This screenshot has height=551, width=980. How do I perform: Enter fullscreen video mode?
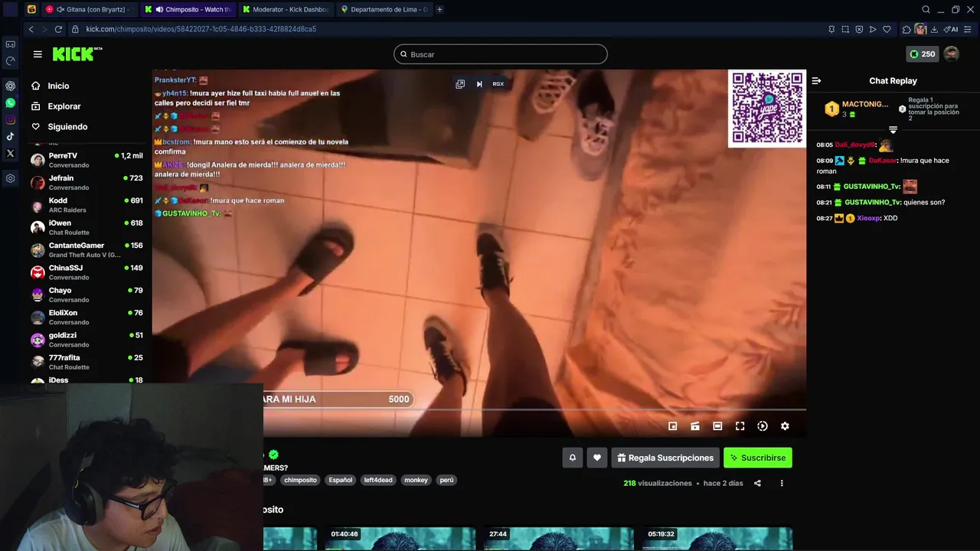(x=740, y=426)
